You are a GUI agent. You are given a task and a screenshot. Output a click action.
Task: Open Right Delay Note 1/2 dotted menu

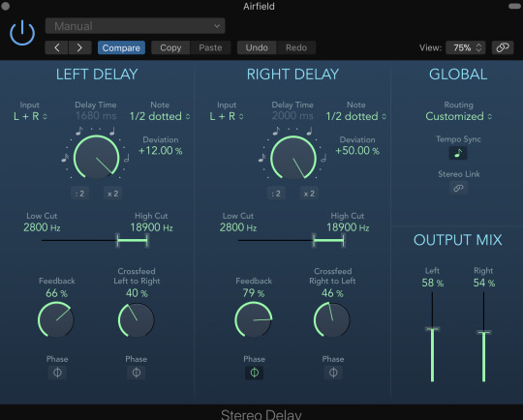[x=355, y=116]
